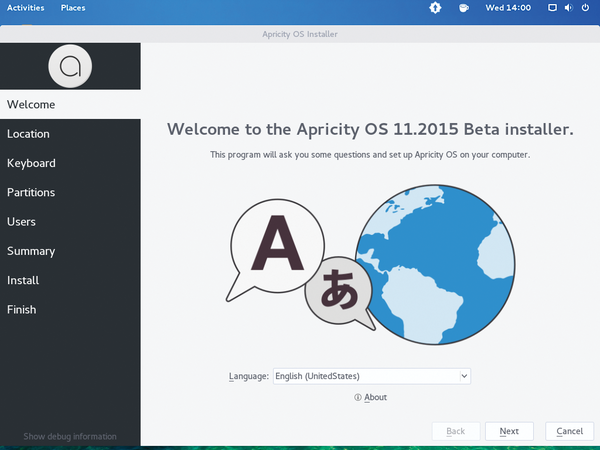Image resolution: width=600 pixels, height=450 pixels.
Task: Click the Welcome to Apricity OS heading
Action: [370, 129]
